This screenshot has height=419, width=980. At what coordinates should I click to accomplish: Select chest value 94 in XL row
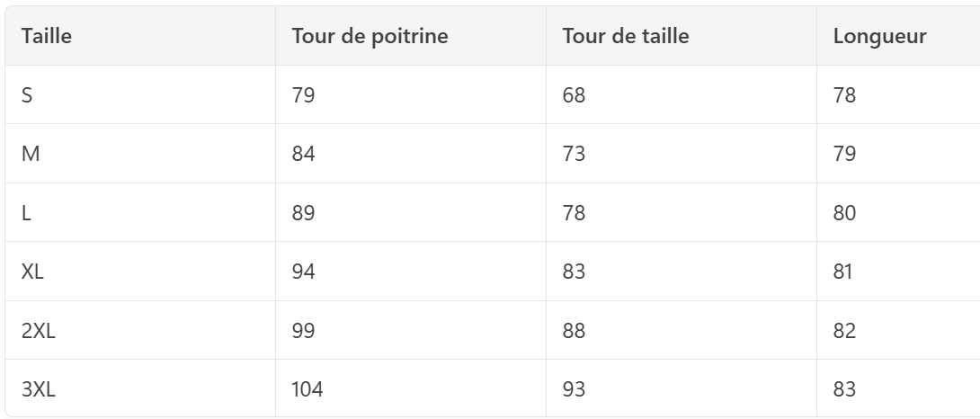303,272
